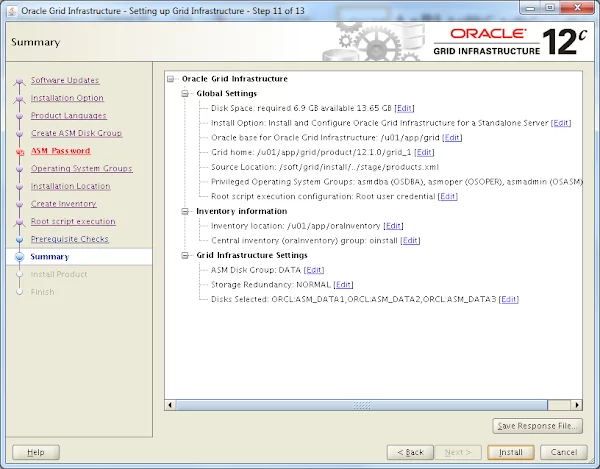
Task: Open the Create Inventory step
Action: [x=64, y=204]
